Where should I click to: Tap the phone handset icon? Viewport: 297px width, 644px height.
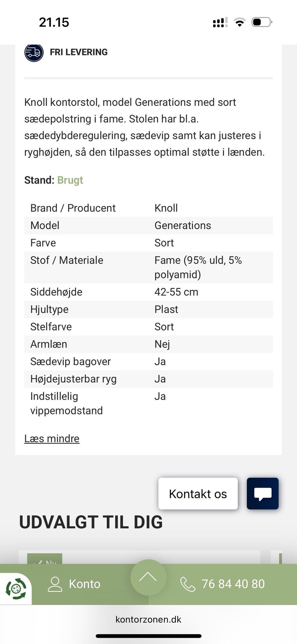(x=187, y=584)
